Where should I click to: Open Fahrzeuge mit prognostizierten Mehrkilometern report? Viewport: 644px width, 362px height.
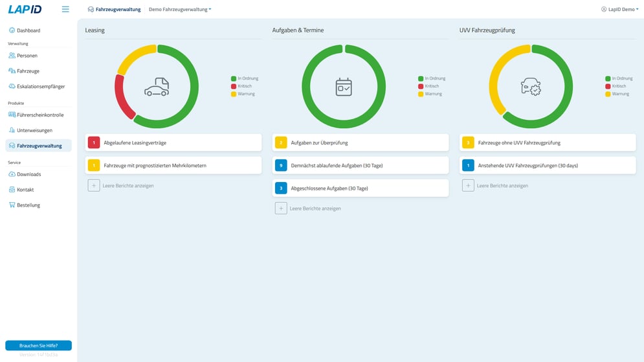coord(173,165)
